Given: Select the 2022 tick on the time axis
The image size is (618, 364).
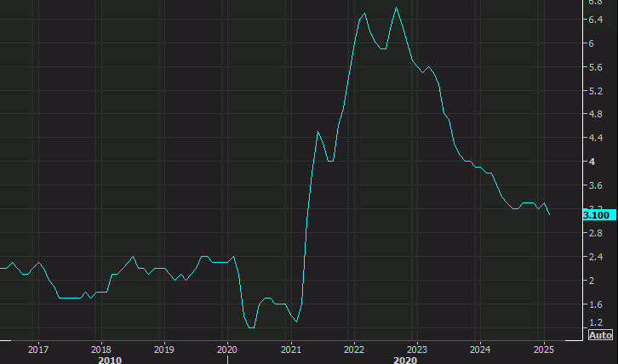Looking at the screenshot, I should click(354, 349).
